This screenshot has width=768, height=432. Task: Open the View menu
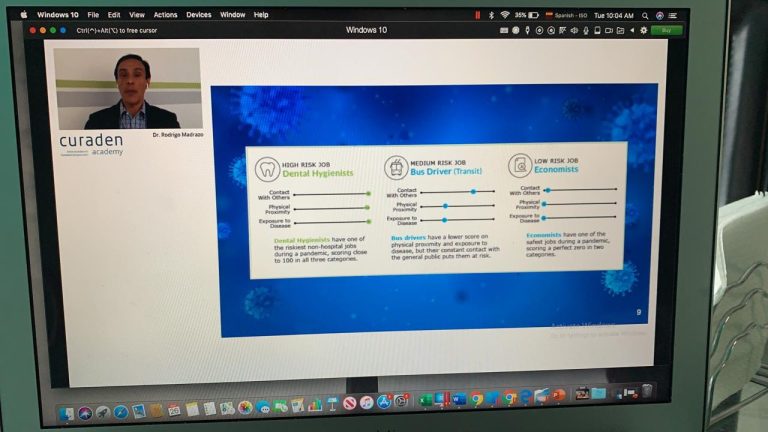pos(137,15)
